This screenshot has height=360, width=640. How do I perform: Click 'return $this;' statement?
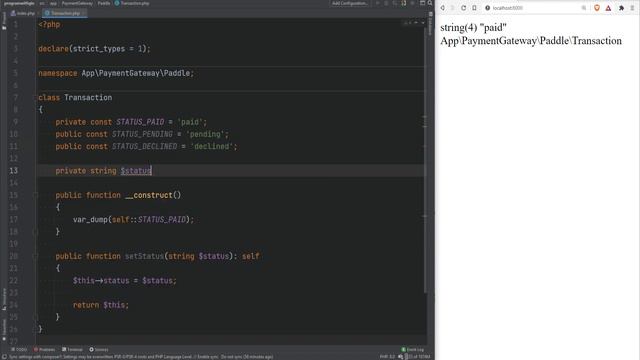(x=101, y=305)
